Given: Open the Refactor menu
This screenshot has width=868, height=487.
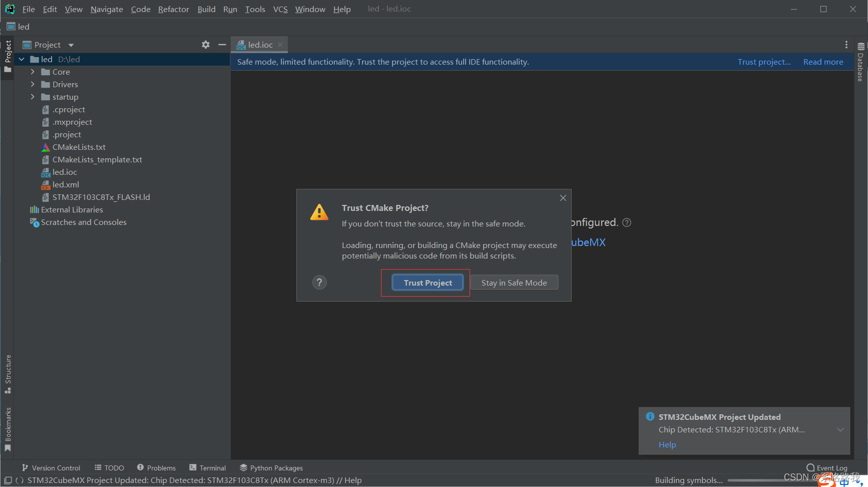Looking at the screenshot, I should click(174, 9).
